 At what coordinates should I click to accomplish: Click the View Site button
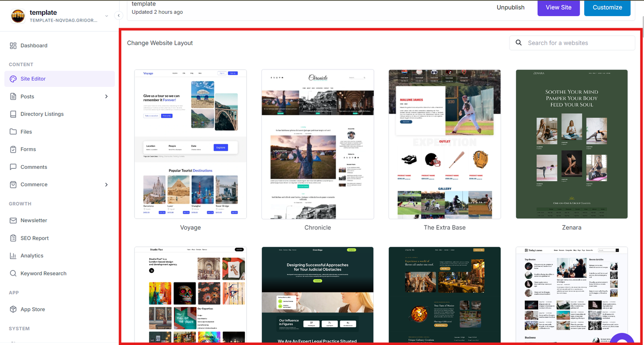[558, 7]
